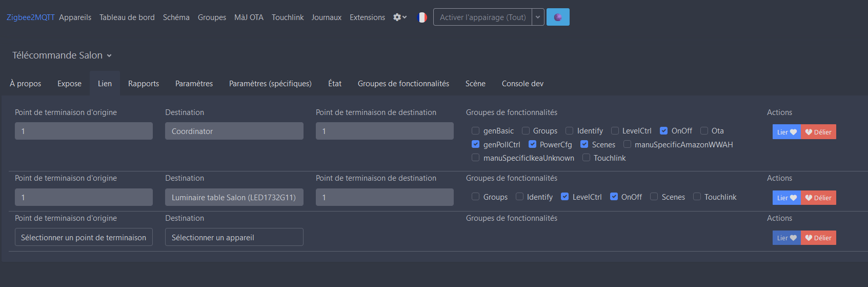The height and width of the screenshot is (287, 868).
Task: Uncheck OnOff for Coordinator binding
Action: tap(663, 131)
